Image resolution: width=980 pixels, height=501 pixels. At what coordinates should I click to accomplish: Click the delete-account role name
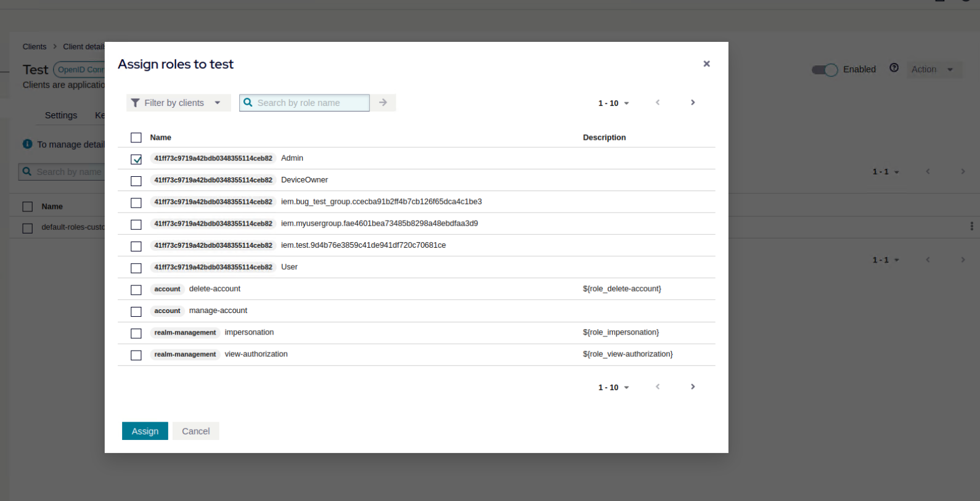[214, 288]
